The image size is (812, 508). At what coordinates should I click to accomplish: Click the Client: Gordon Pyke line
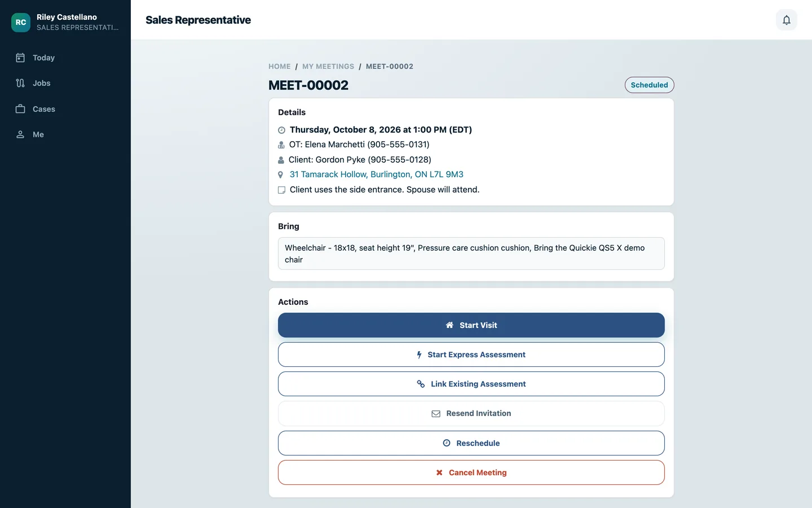click(x=360, y=160)
